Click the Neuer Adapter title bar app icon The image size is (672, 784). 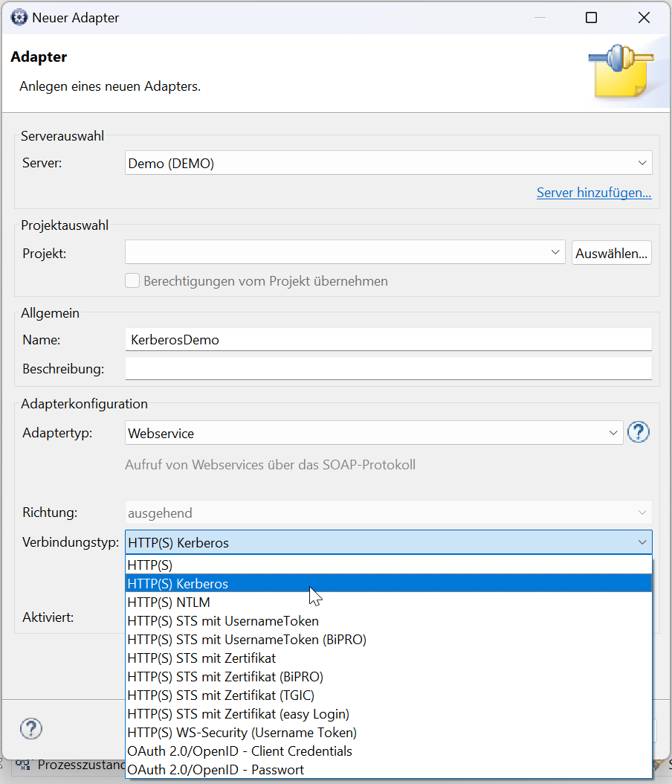pos(19,18)
